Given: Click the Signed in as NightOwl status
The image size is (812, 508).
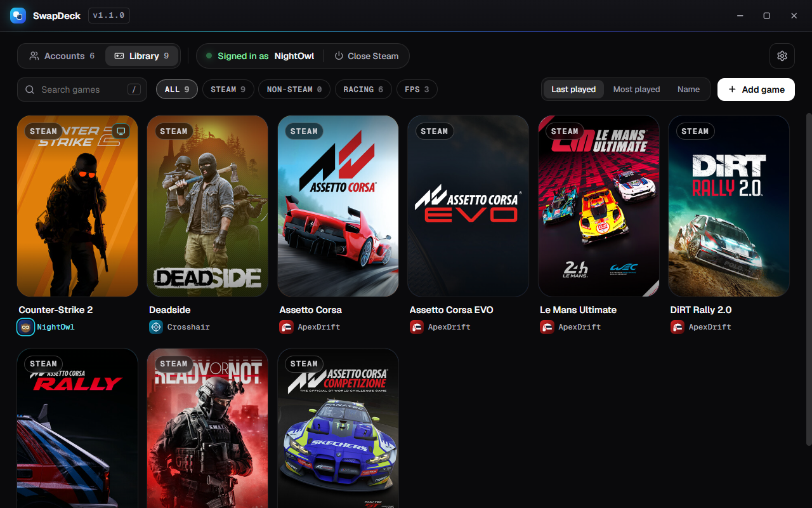Looking at the screenshot, I should [260, 56].
